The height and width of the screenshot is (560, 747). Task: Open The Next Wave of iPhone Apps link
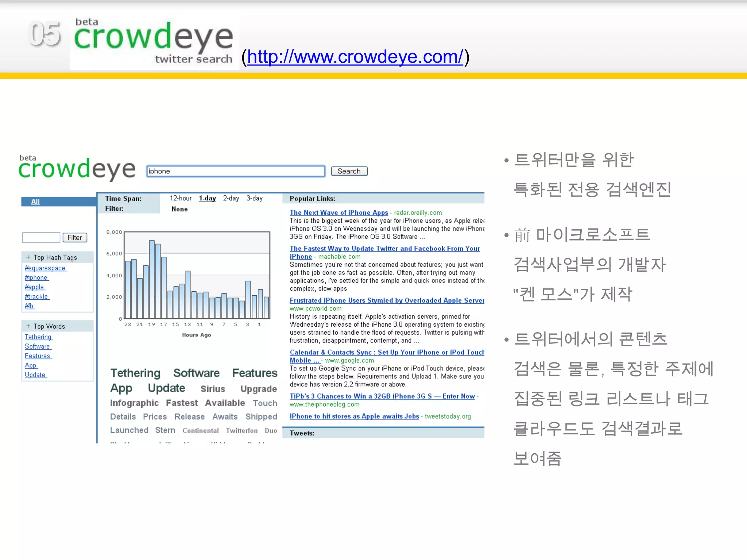(338, 213)
